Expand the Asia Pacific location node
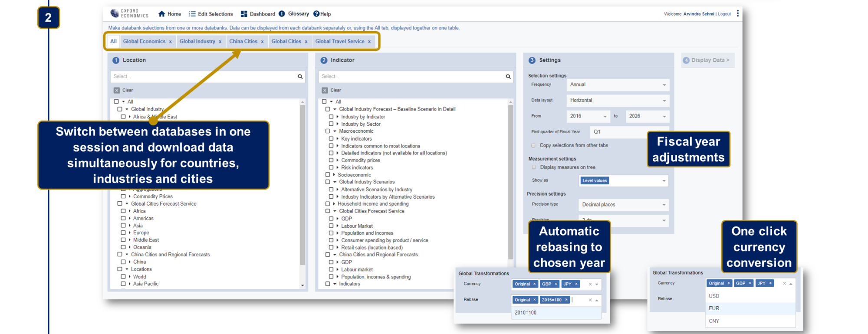 [129, 284]
